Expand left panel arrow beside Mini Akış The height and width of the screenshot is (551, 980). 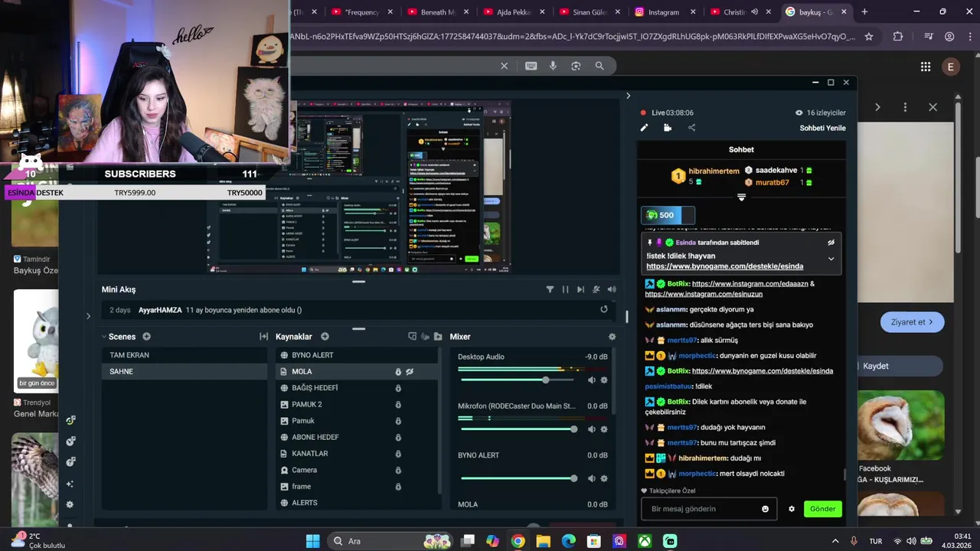[88, 316]
